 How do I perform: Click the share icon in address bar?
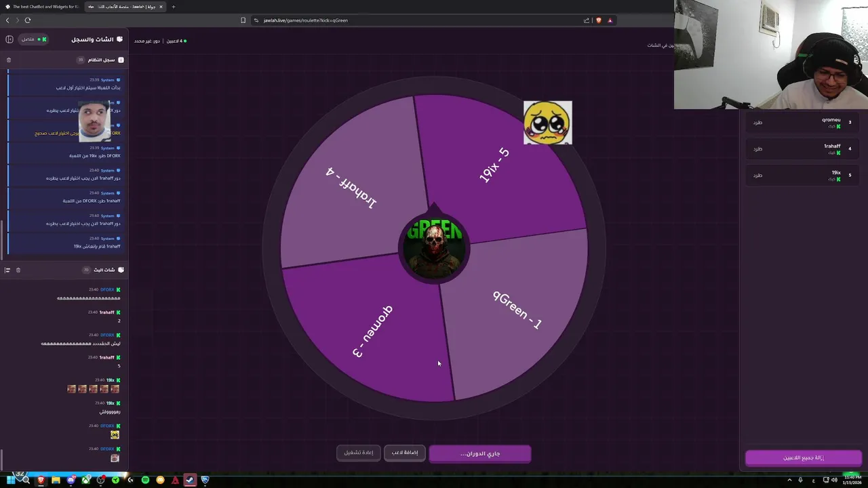[x=587, y=20]
